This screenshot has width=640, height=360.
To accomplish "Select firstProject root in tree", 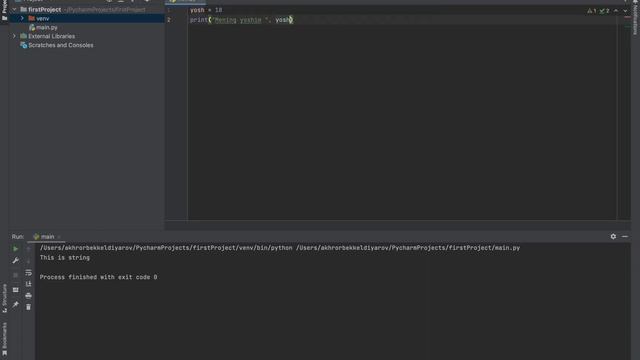I will 44,9.
